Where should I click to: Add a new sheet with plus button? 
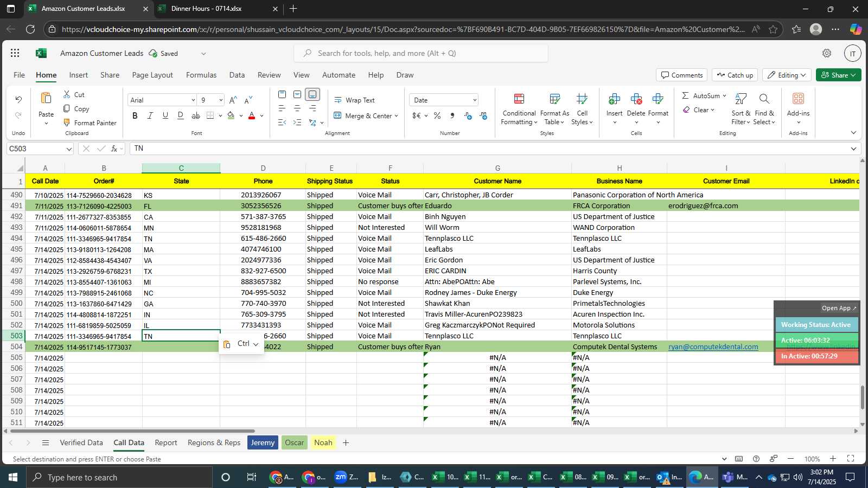[x=346, y=442]
